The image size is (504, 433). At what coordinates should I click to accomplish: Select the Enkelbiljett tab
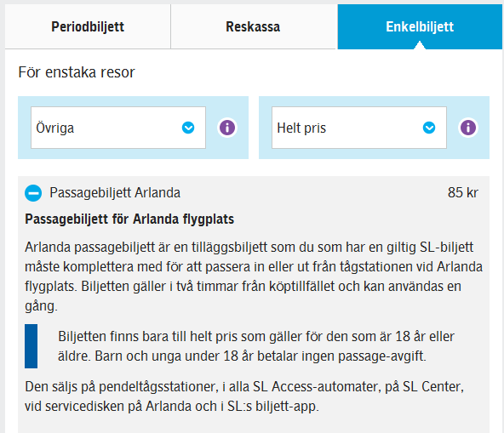420,26
